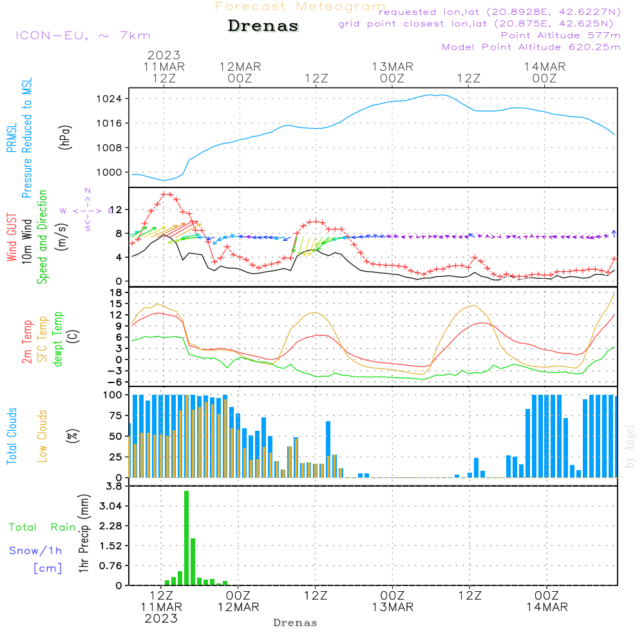Viewport: 644px width, 644px height.
Task: Select the '2m Temp' red label
Action: (26, 342)
